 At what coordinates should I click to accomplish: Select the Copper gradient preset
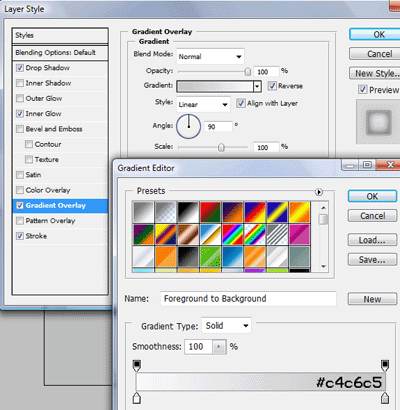[x=188, y=234]
